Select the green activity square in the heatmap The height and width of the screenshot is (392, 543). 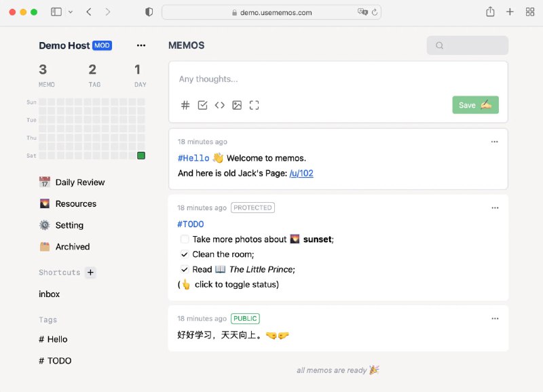(141, 155)
